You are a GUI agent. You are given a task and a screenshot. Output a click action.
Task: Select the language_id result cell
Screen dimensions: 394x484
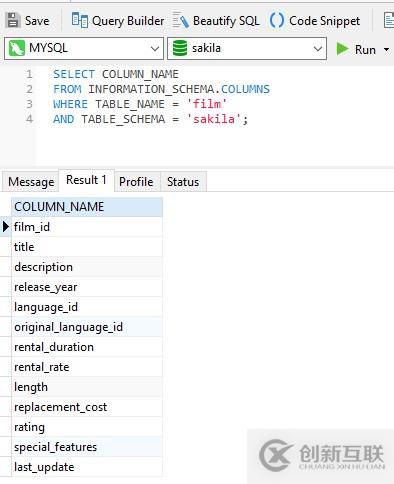pyautogui.click(x=87, y=307)
